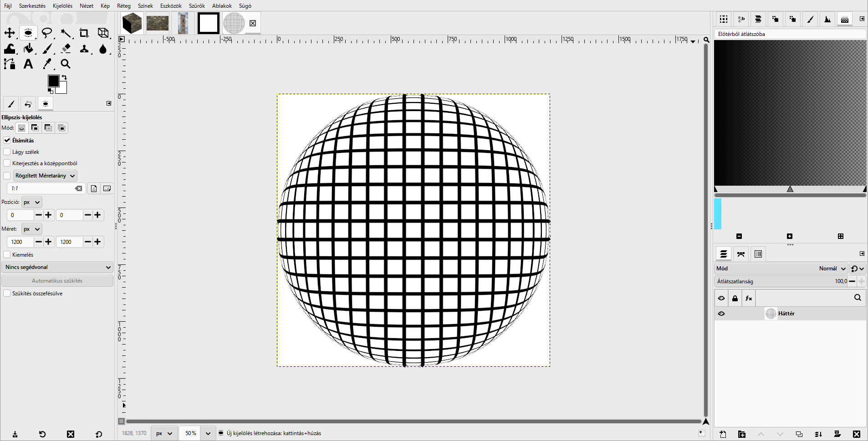
Task: Enable the Kiemelés checkbox
Action: coord(7,254)
